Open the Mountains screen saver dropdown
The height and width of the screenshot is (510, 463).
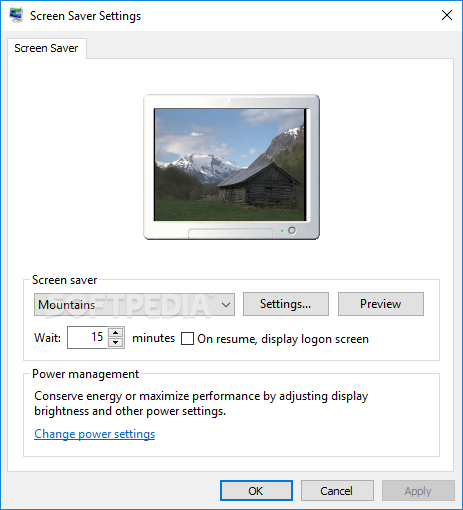[x=134, y=304]
